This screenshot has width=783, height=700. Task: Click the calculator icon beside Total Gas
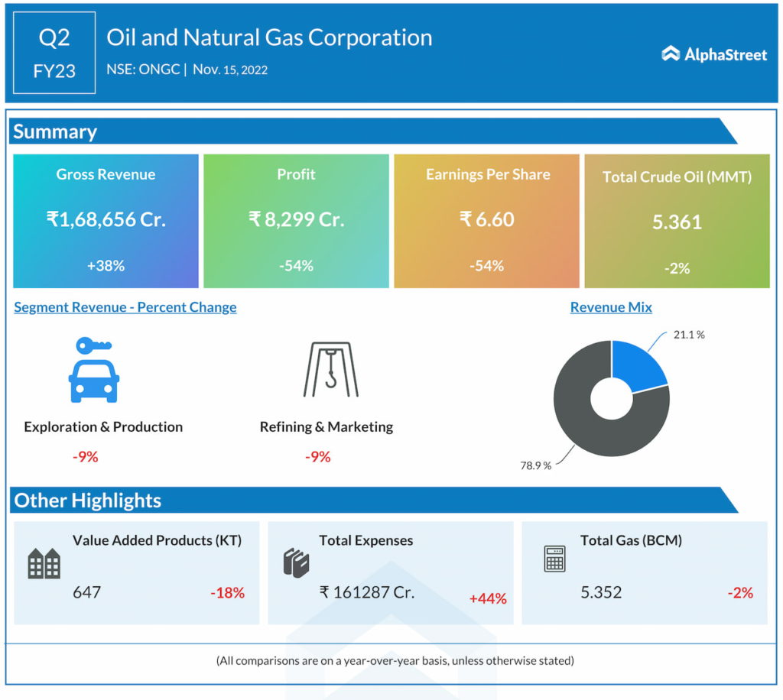pyautogui.click(x=554, y=559)
